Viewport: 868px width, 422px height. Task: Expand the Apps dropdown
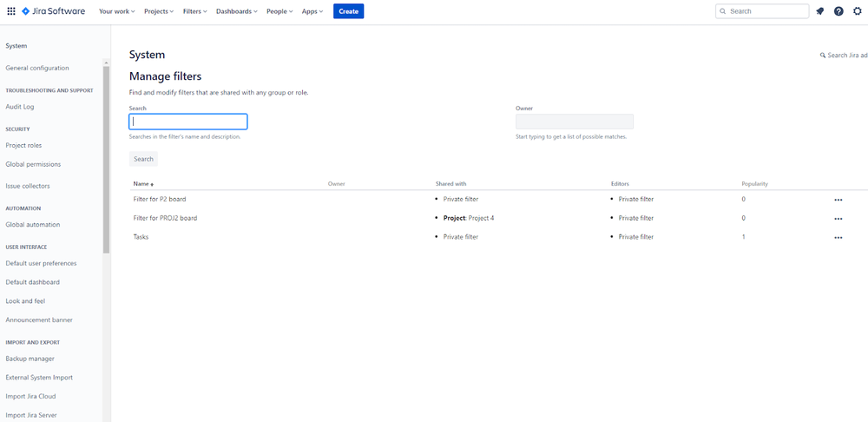point(312,11)
